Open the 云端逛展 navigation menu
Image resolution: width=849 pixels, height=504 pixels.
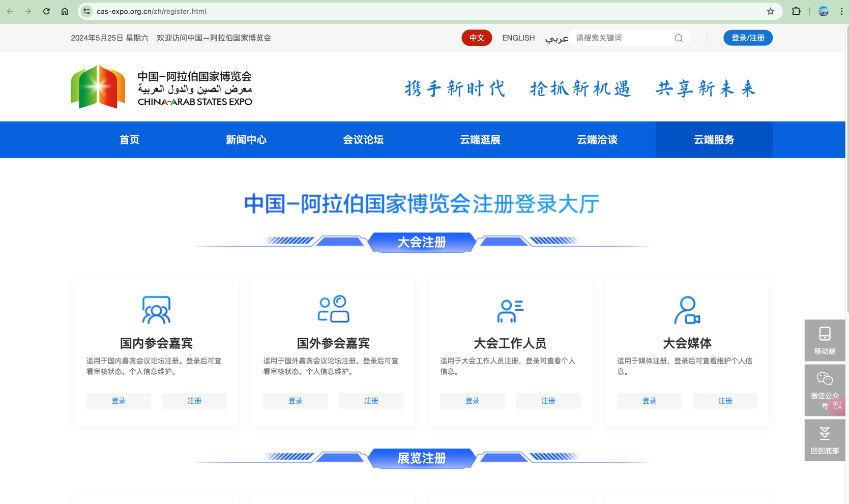(x=480, y=140)
